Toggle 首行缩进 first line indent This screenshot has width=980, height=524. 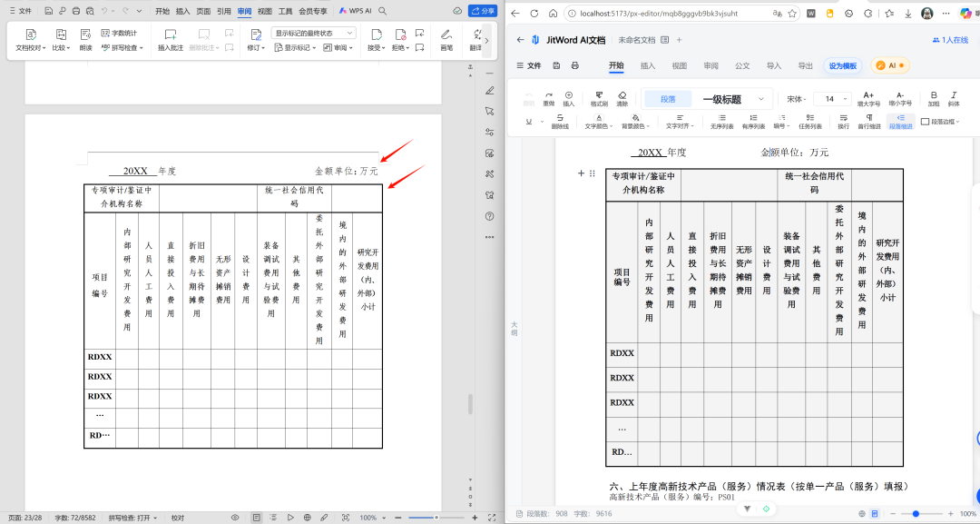point(869,122)
